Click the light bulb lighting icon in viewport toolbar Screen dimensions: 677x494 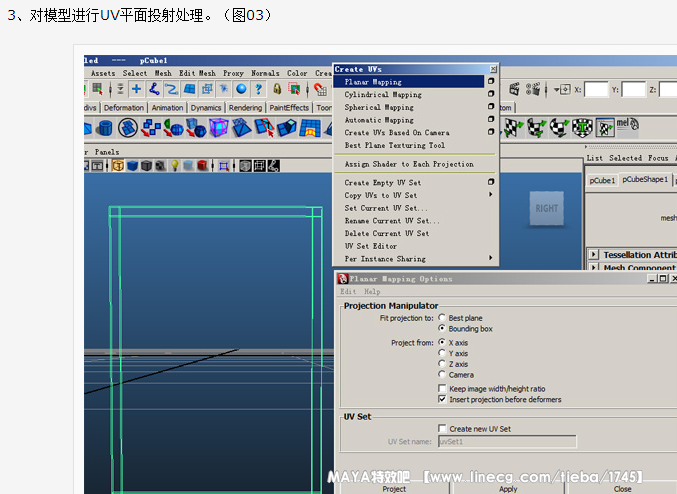click(173, 166)
